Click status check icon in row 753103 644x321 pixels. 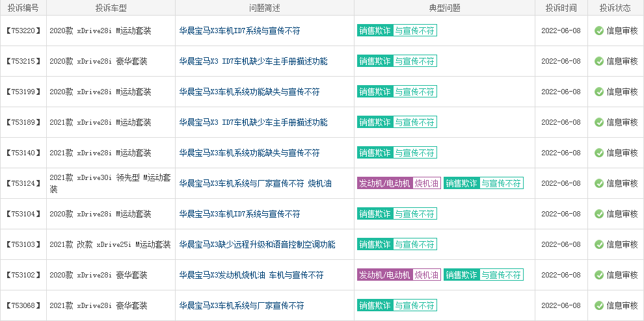[x=599, y=245]
